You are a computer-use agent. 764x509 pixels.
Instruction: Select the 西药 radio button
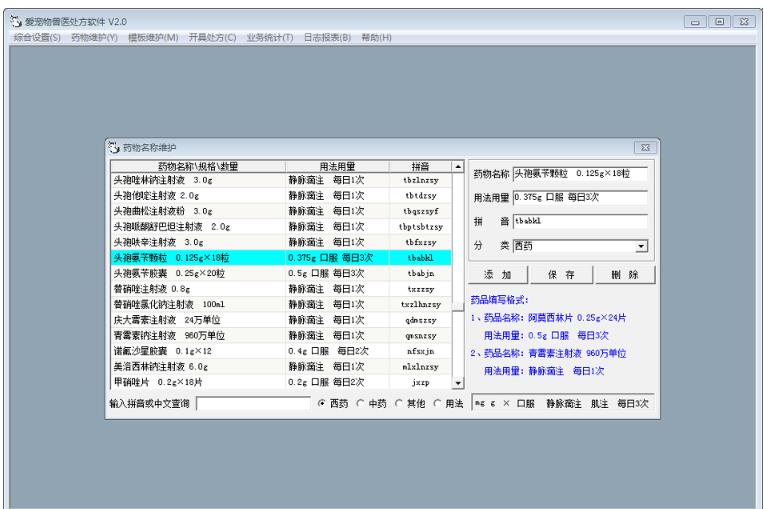pyautogui.click(x=322, y=403)
